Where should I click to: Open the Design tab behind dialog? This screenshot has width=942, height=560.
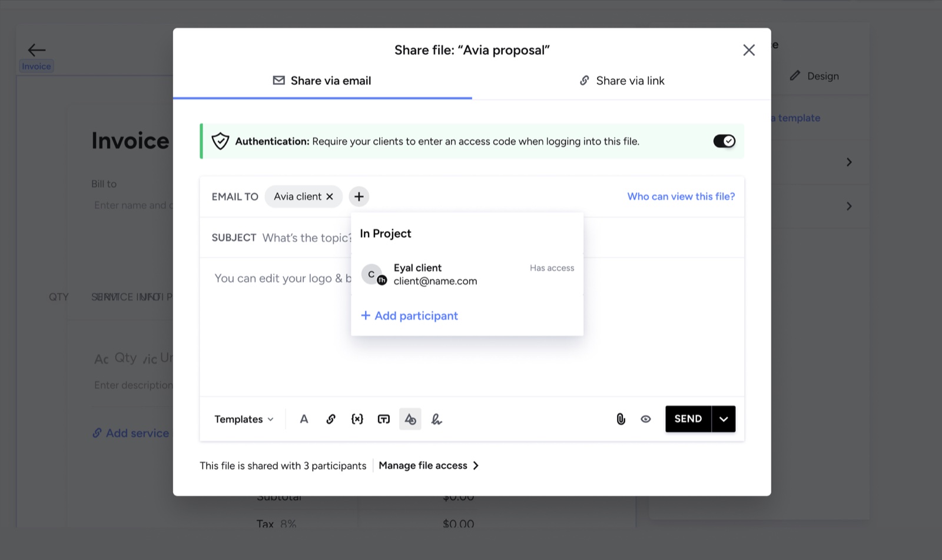point(815,76)
